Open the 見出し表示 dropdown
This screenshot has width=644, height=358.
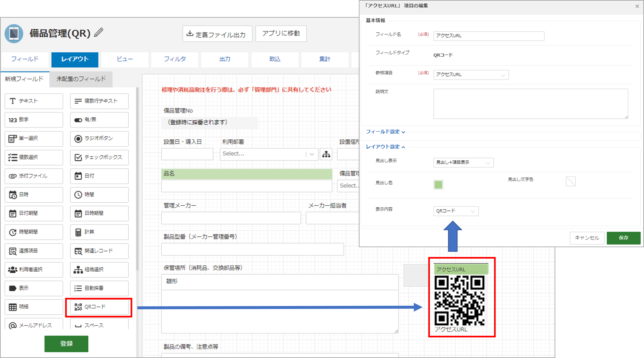tap(463, 162)
